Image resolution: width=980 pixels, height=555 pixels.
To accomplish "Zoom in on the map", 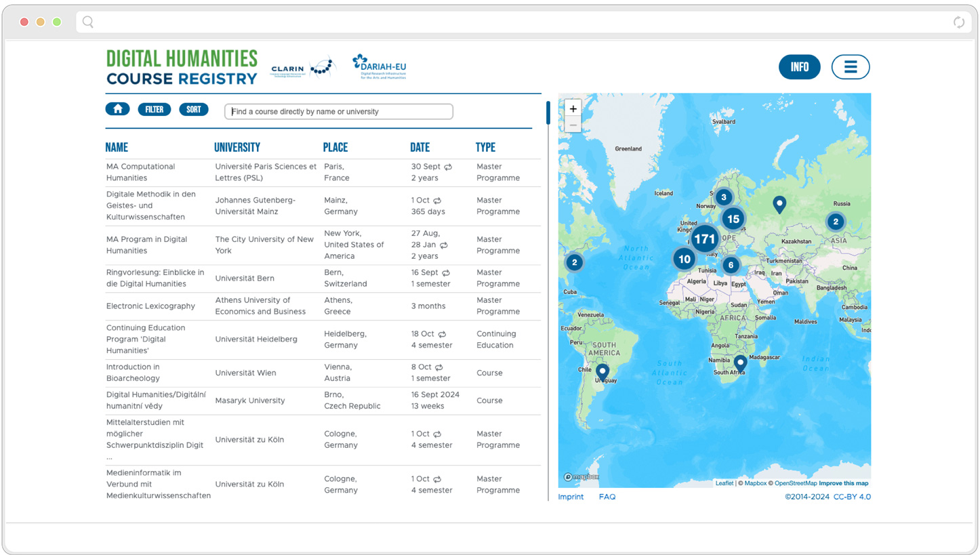I will (x=573, y=108).
